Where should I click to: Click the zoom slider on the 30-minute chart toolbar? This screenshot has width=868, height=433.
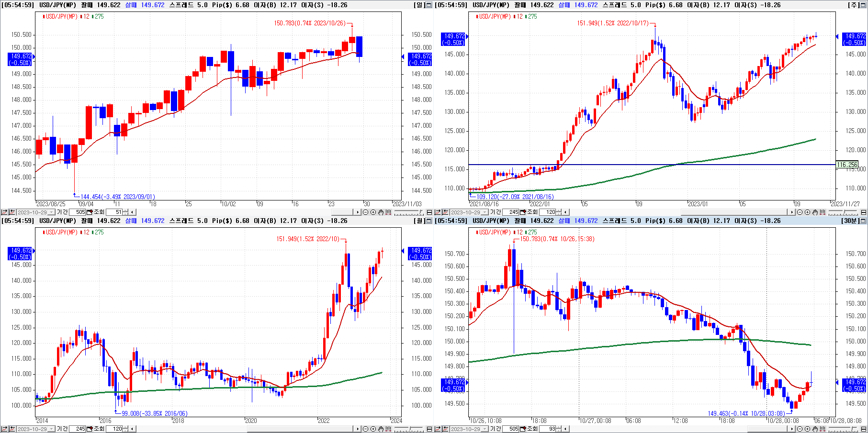click(843, 429)
